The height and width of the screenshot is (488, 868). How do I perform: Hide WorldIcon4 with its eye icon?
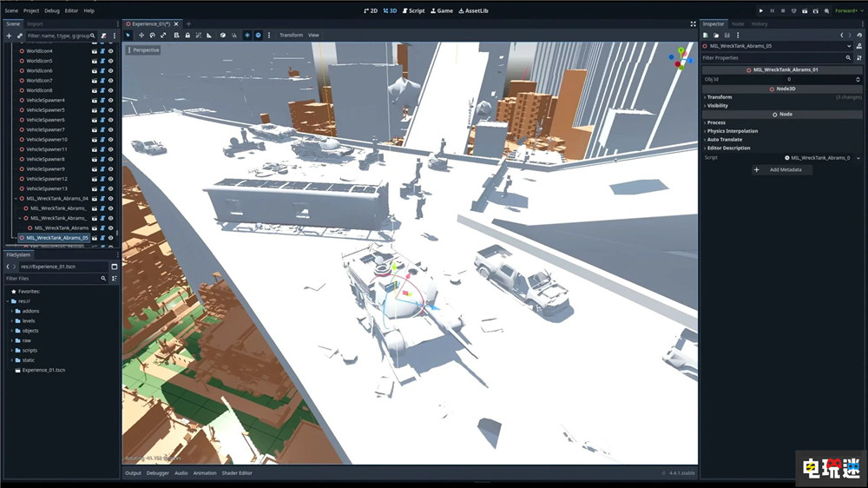point(111,51)
